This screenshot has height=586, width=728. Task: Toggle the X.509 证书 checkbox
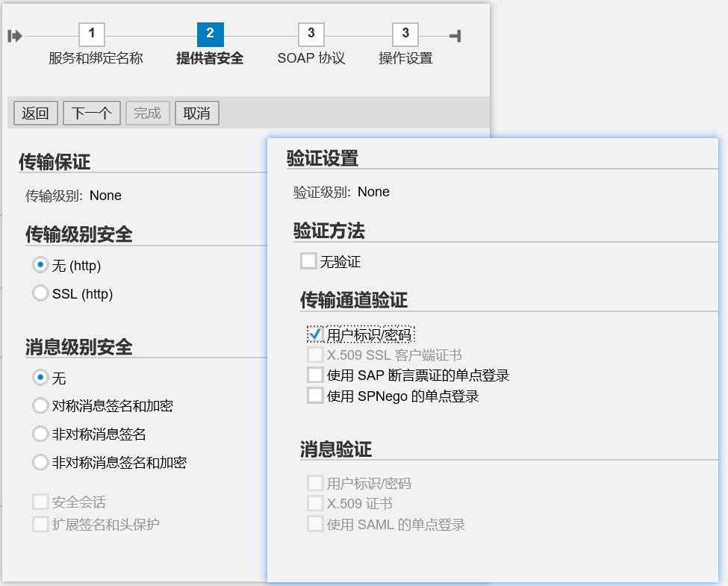pyautogui.click(x=315, y=503)
